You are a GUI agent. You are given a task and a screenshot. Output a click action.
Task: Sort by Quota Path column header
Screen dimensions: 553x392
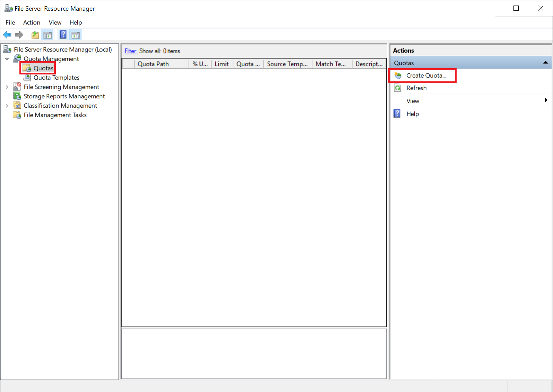tap(161, 64)
